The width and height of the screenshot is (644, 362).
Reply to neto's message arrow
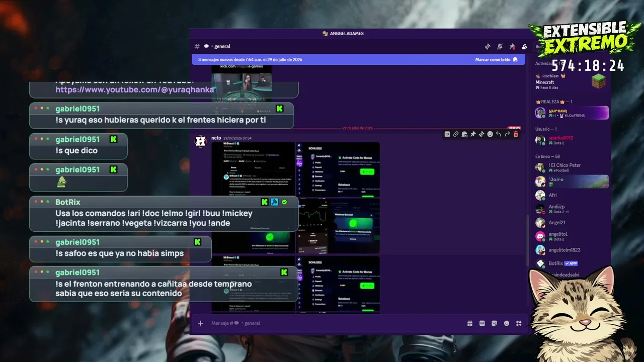pyautogui.click(x=498, y=134)
